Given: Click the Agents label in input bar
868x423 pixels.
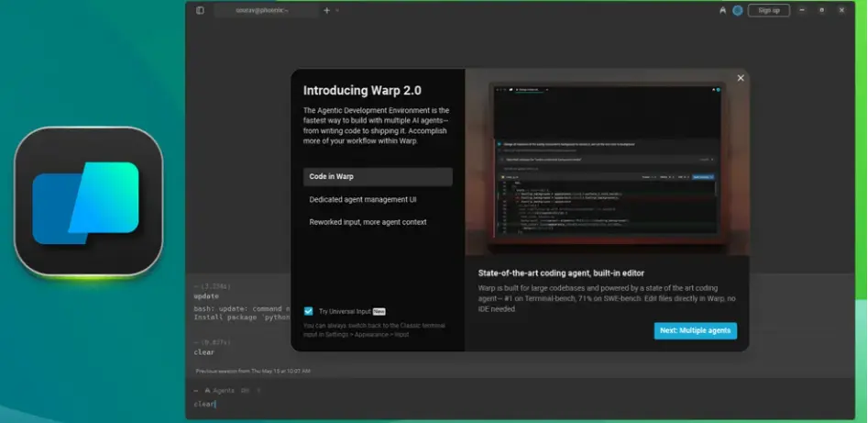Looking at the screenshot, I should pos(224,390).
